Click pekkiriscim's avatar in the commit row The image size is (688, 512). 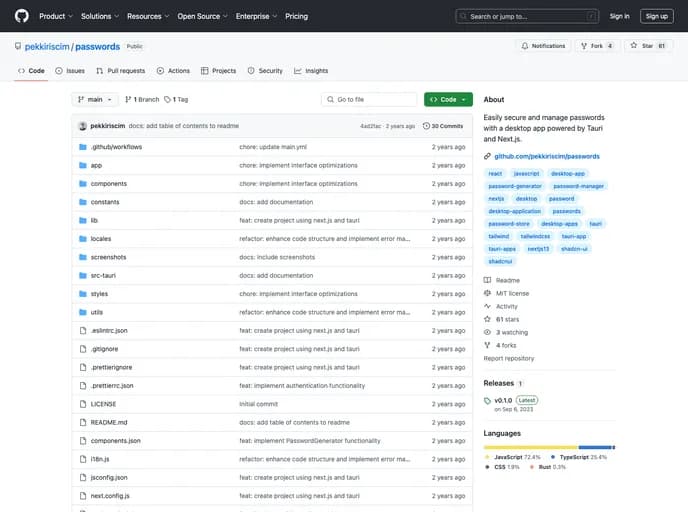82,126
